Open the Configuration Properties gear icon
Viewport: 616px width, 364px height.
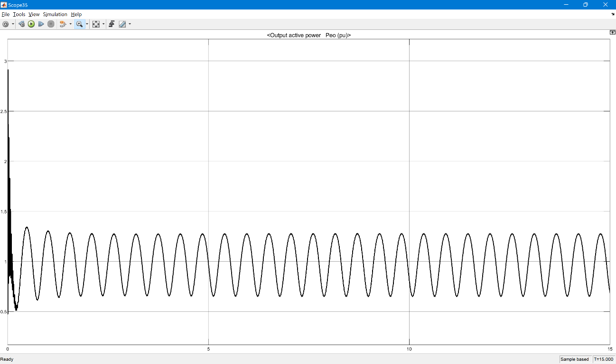click(x=6, y=24)
